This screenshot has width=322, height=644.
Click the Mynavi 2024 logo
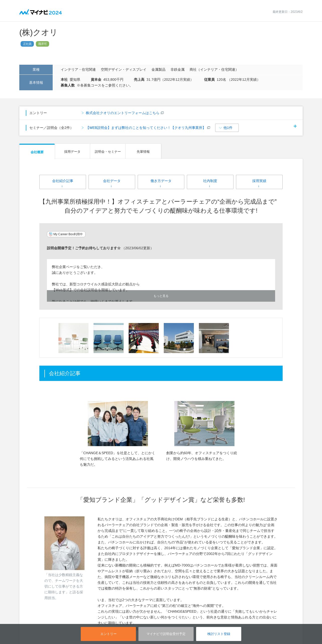tap(41, 12)
